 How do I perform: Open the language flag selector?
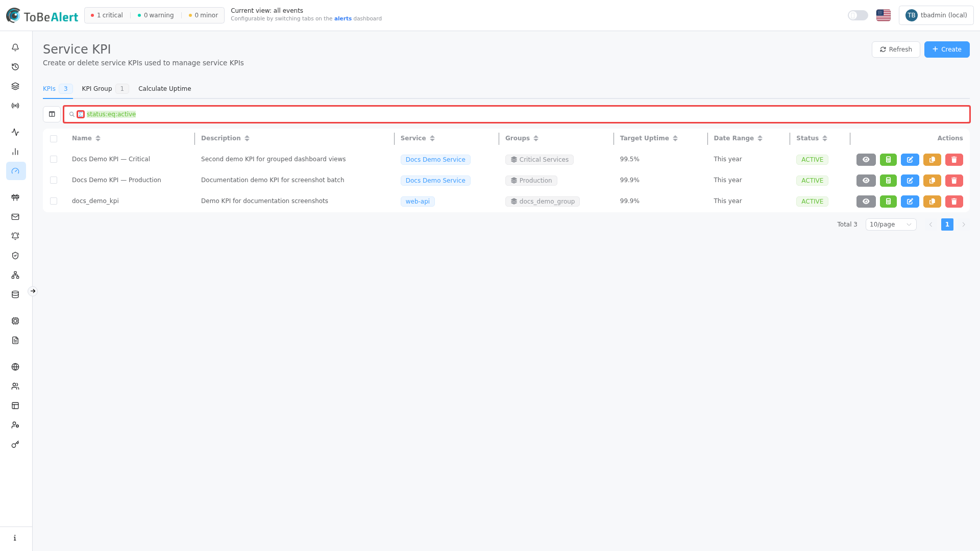884,15
